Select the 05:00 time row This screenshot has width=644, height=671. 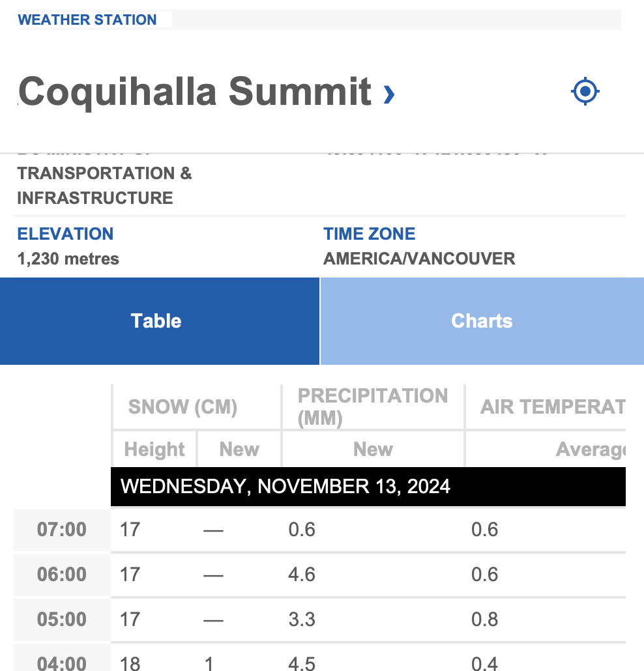pyautogui.click(x=319, y=620)
